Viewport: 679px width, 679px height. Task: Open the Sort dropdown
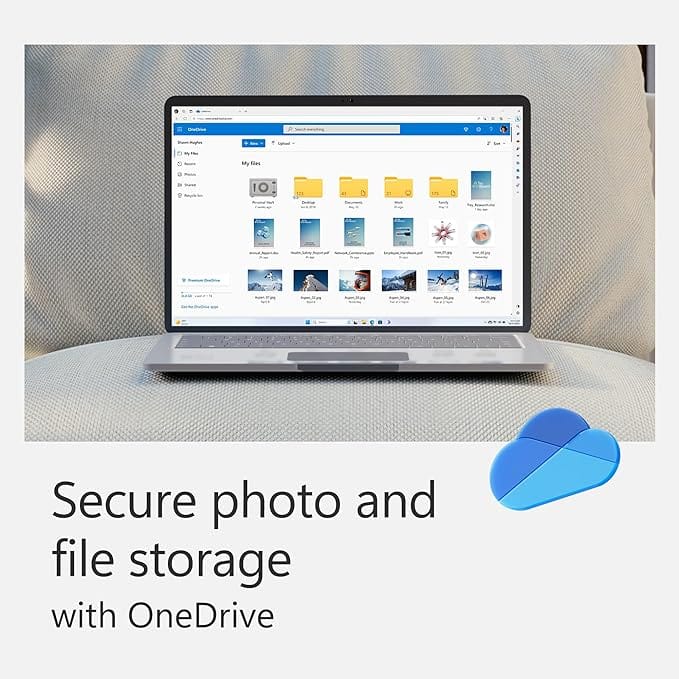click(496, 143)
